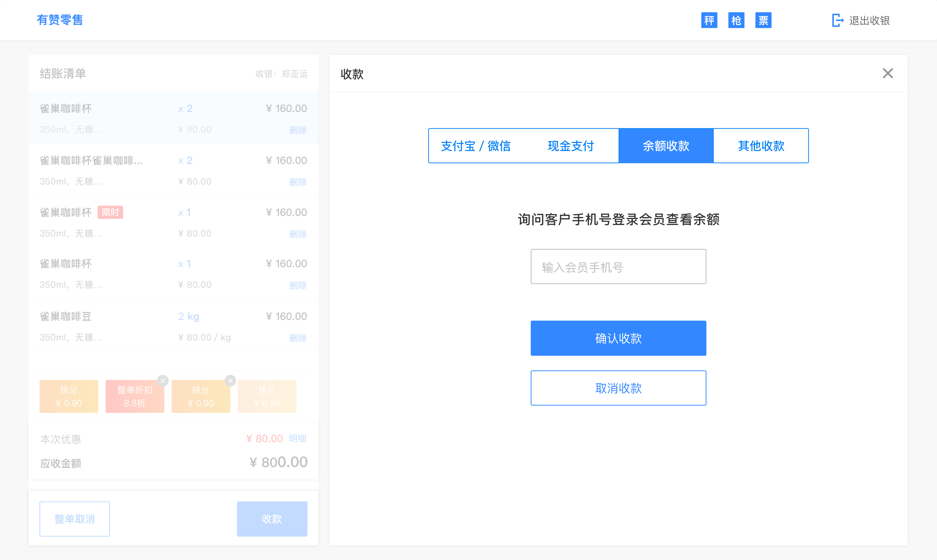937x560 pixels.
Task: Click the cashier name 郑亚运
Action: [295, 74]
